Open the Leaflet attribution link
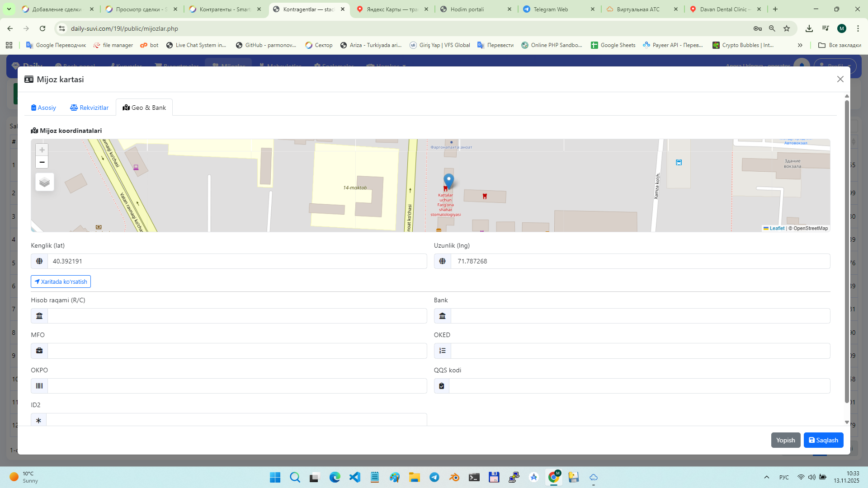 point(777,228)
